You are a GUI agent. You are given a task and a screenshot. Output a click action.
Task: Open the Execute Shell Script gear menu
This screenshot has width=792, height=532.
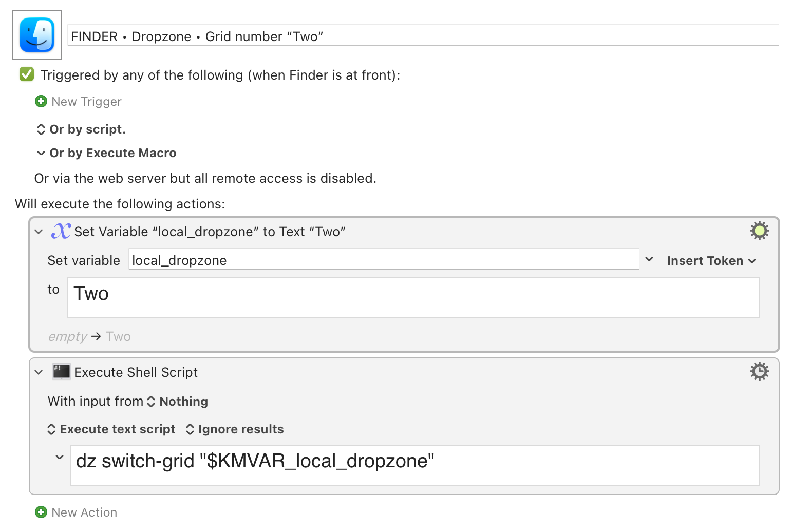pyautogui.click(x=759, y=371)
